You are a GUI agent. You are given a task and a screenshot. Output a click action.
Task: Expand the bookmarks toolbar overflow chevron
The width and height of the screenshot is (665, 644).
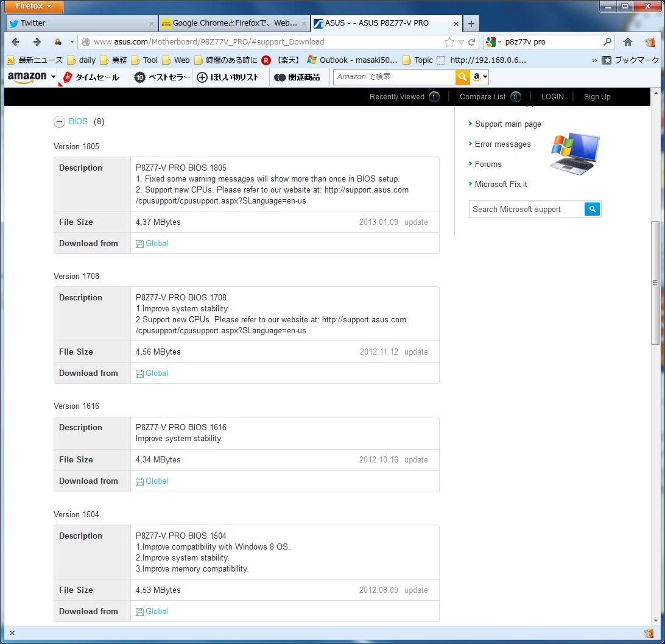point(594,60)
